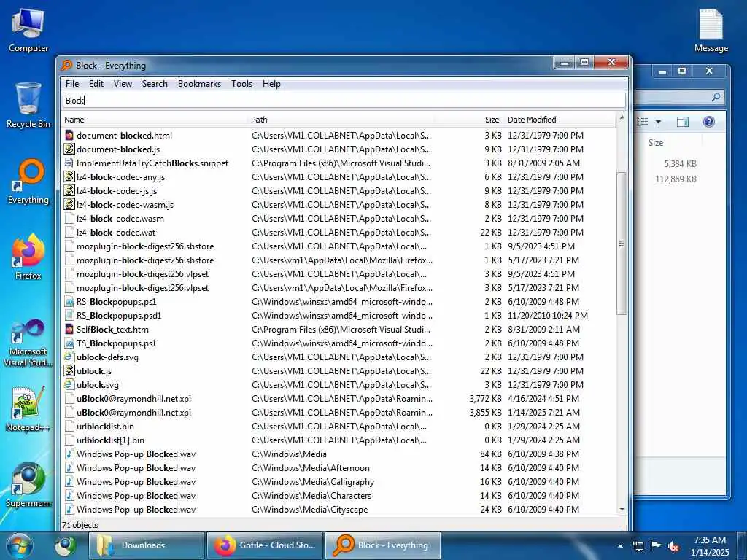Click the search magnifier in the Downloads window

716,97
